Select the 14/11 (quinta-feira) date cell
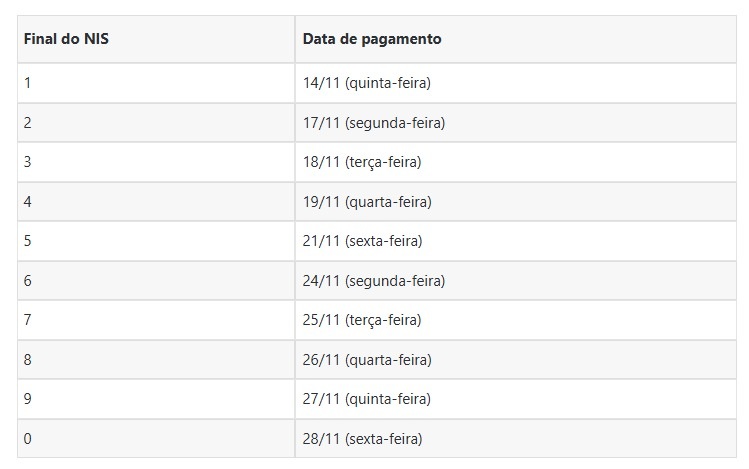This screenshot has width=749, height=469. pyautogui.click(x=367, y=83)
